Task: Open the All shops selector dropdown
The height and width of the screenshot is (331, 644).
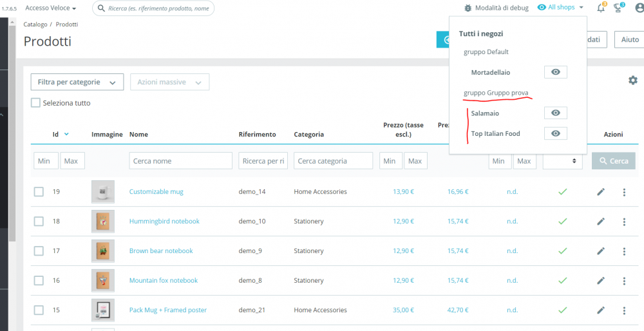Action: click(560, 8)
